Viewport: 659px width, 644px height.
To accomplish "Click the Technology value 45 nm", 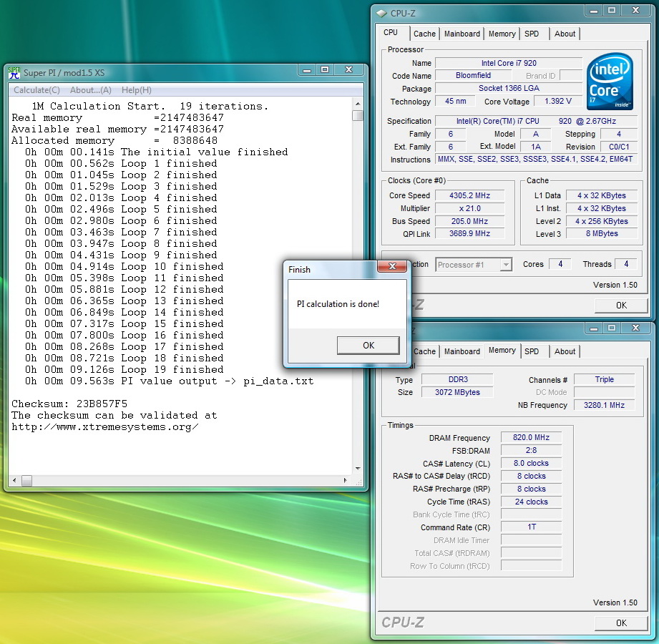I will (455, 102).
